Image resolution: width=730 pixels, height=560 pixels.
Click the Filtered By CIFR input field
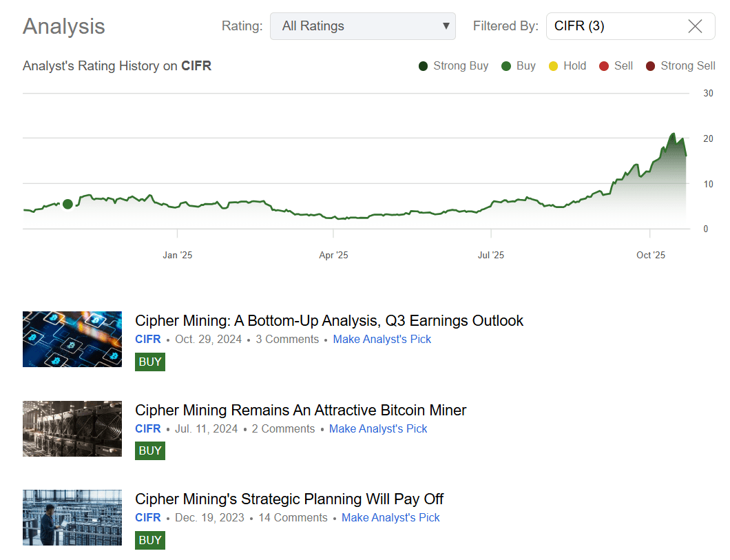tap(613, 26)
